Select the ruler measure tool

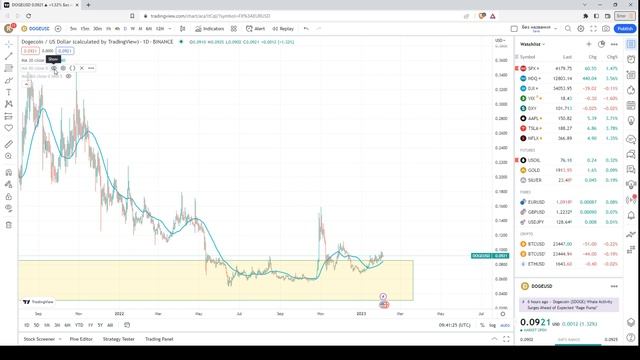[x=9, y=144]
